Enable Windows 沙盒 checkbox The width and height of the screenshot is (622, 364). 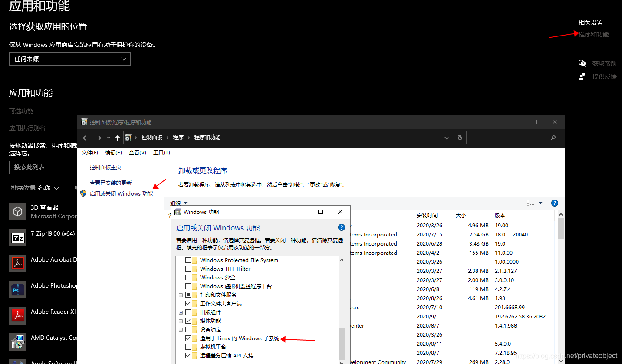(188, 278)
